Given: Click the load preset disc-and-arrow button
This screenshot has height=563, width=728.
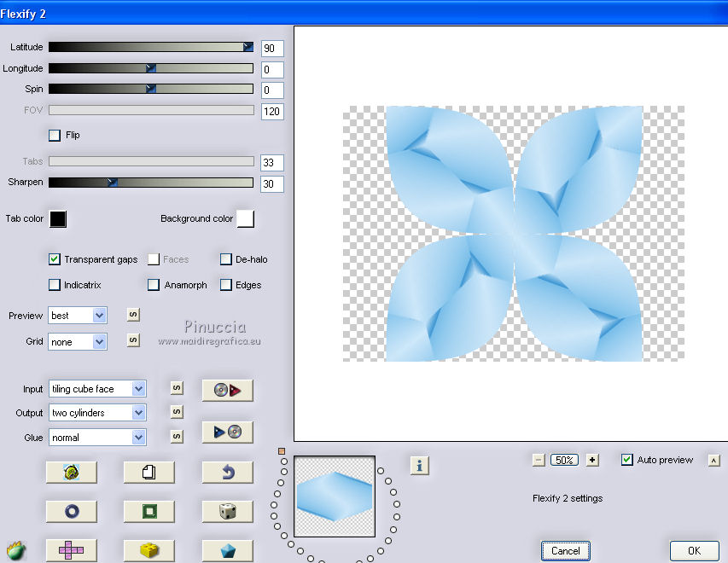Looking at the screenshot, I should click(x=228, y=390).
